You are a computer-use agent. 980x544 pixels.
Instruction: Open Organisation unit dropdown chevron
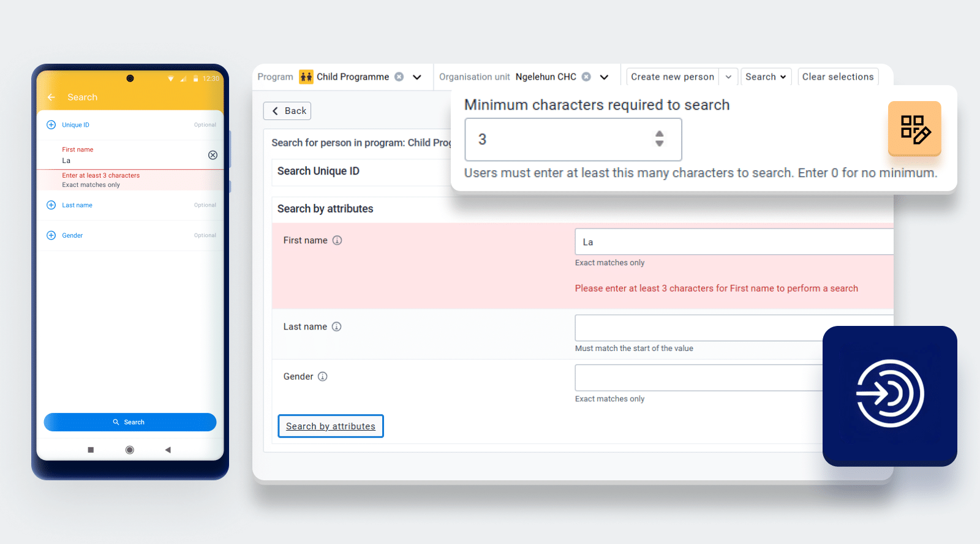pos(604,77)
